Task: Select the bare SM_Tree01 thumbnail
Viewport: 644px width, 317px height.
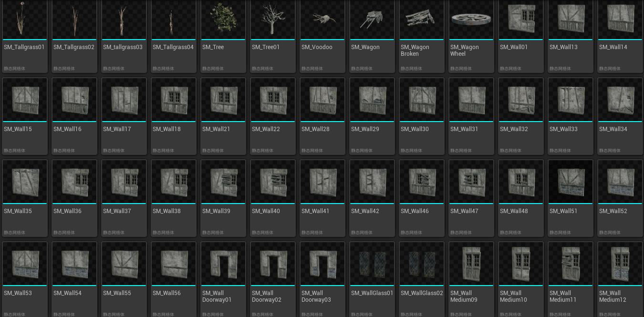Action: pyautogui.click(x=273, y=20)
